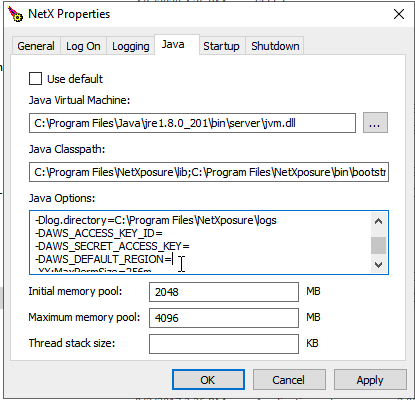Click the Java Classpath field

coord(209,172)
